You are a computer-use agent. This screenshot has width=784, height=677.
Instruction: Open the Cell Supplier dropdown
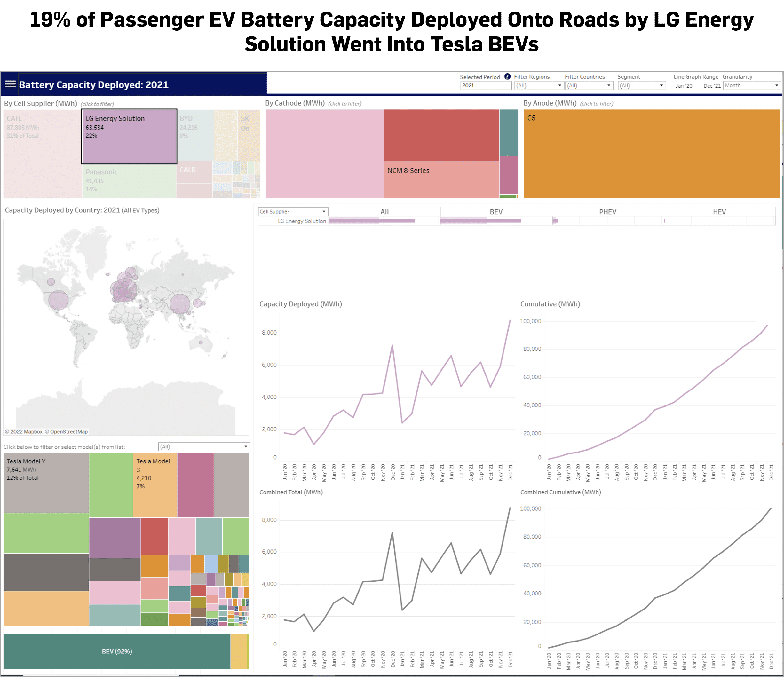tap(293, 211)
